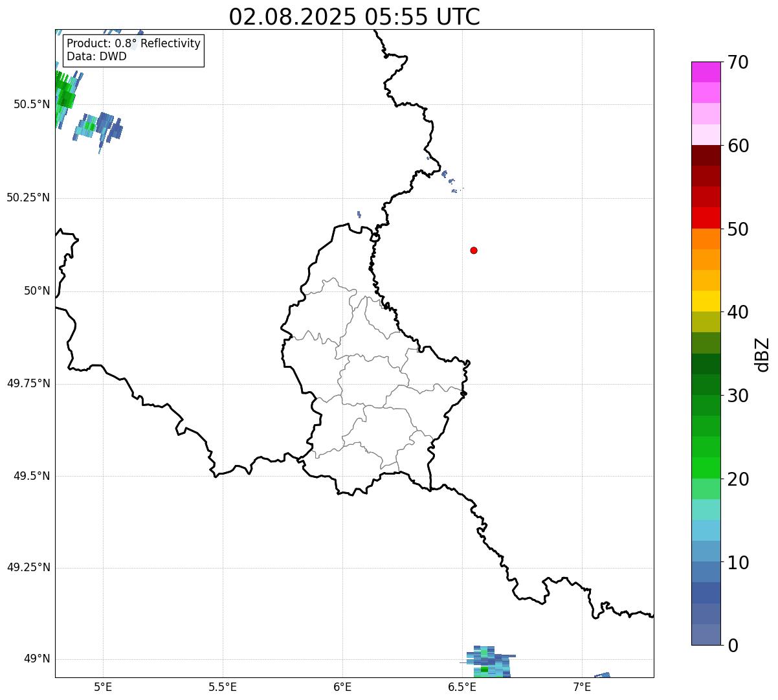The width and height of the screenshot is (778, 700).
Task: Click the red location marker dot
Action: [x=474, y=250]
